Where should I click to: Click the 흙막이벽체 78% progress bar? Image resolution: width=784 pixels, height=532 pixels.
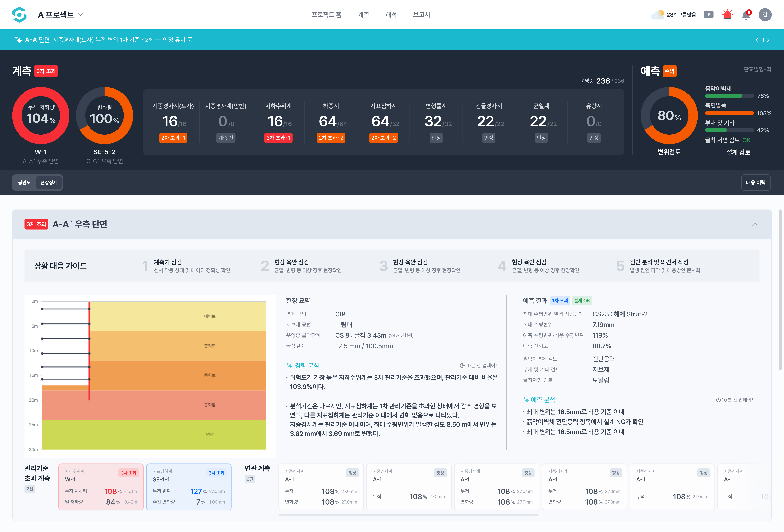tap(729, 96)
